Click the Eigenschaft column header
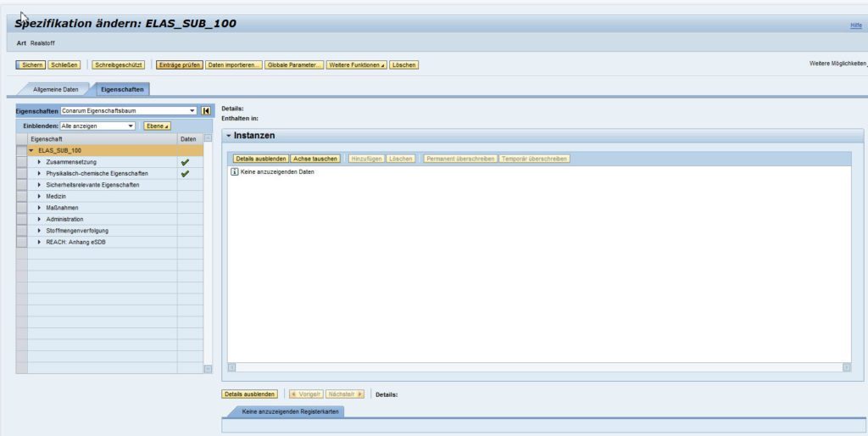This screenshot has height=436, width=868. click(103, 139)
